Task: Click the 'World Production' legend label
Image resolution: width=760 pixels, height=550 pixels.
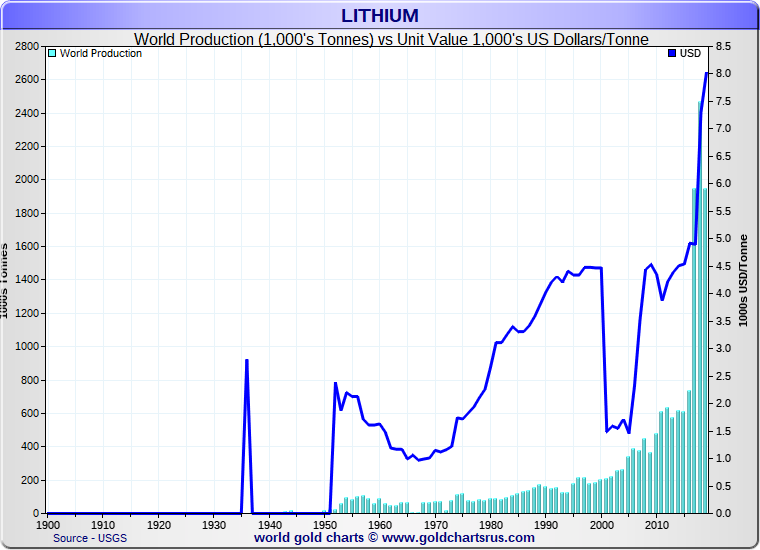Action: coord(100,54)
